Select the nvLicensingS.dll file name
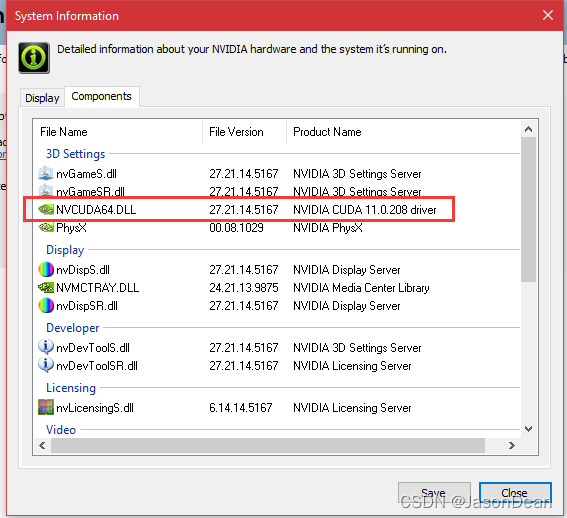Screen dimensions: 567x518 point(95,408)
